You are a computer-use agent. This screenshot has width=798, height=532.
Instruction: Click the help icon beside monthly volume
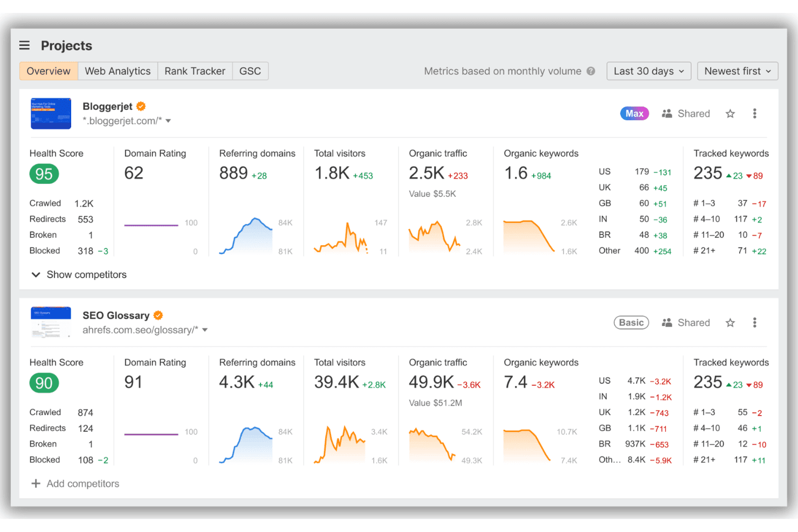tap(591, 71)
